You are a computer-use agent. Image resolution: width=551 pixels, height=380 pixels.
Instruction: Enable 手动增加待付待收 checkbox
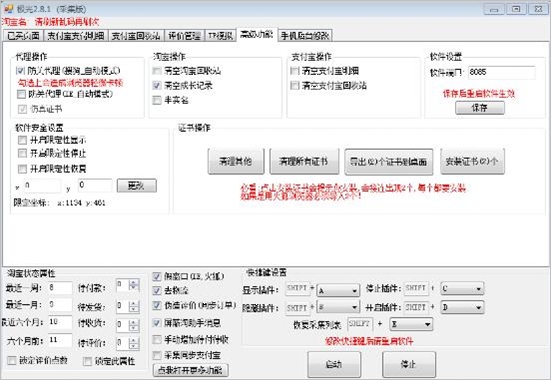tap(157, 340)
